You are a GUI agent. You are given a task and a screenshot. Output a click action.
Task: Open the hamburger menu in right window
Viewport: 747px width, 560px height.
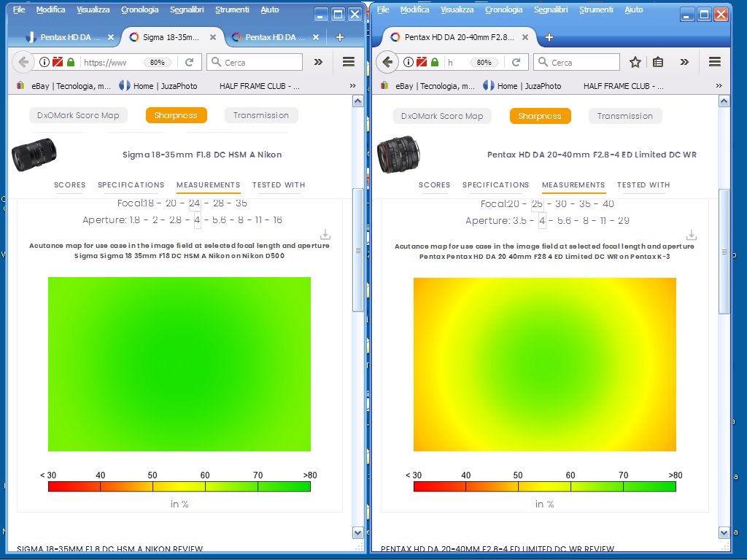point(715,61)
